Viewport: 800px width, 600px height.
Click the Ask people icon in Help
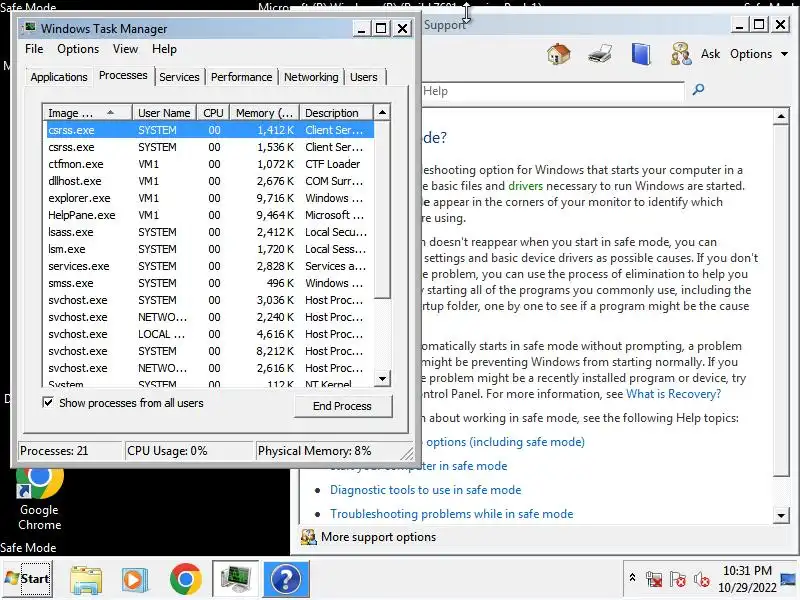pyautogui.click(x=681, y=54)
